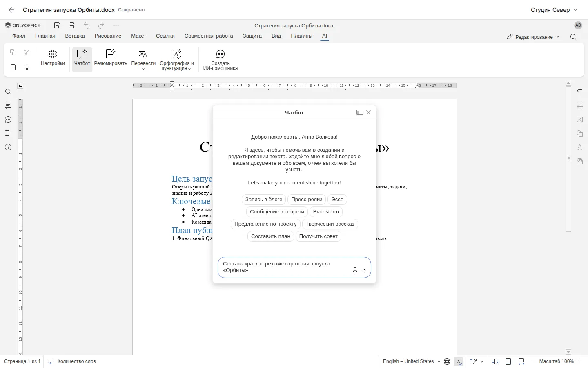Switch to the Ссылки tab
The image size is (588, 368).
[165, 36]
